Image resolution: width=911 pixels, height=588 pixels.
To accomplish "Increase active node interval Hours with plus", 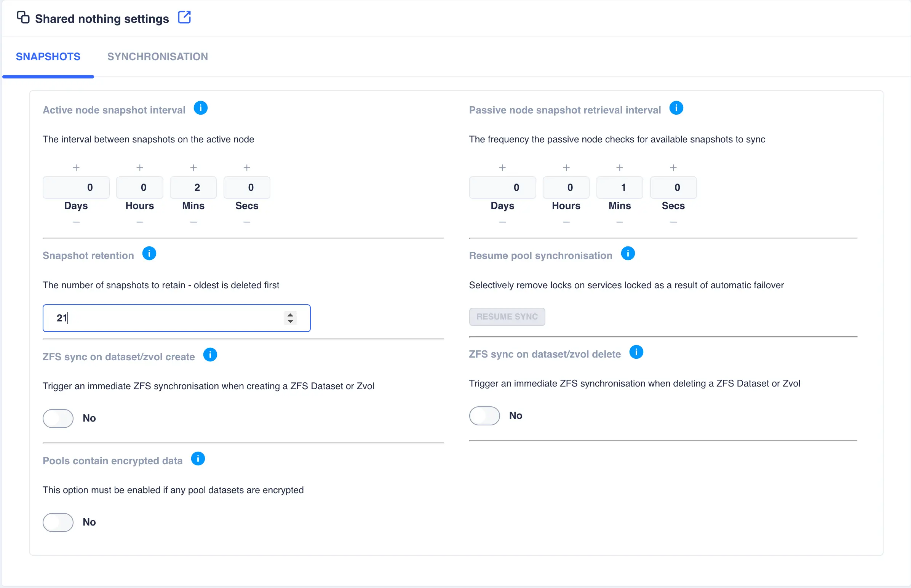I will (x=140, y=168).
